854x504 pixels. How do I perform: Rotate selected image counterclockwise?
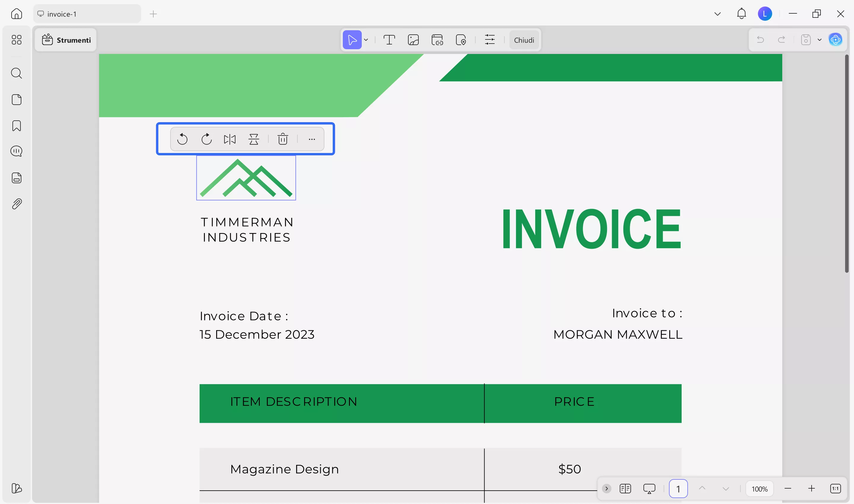point(182,139)
